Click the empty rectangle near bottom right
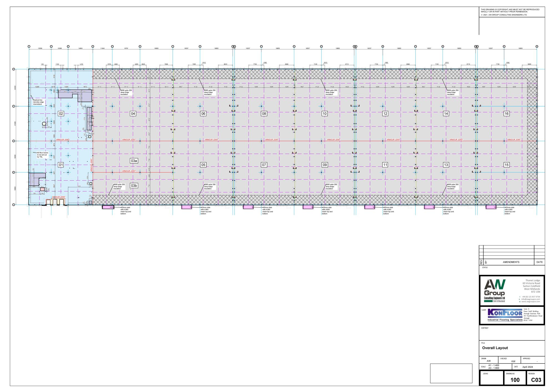 (451, 373)
